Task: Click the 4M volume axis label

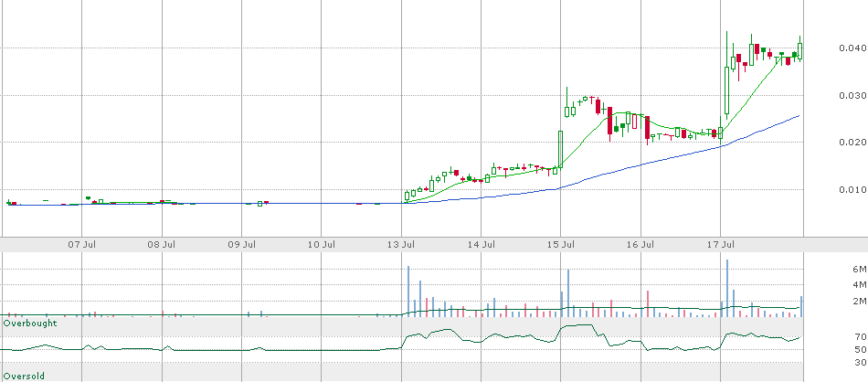Action: tap(859, 285)
